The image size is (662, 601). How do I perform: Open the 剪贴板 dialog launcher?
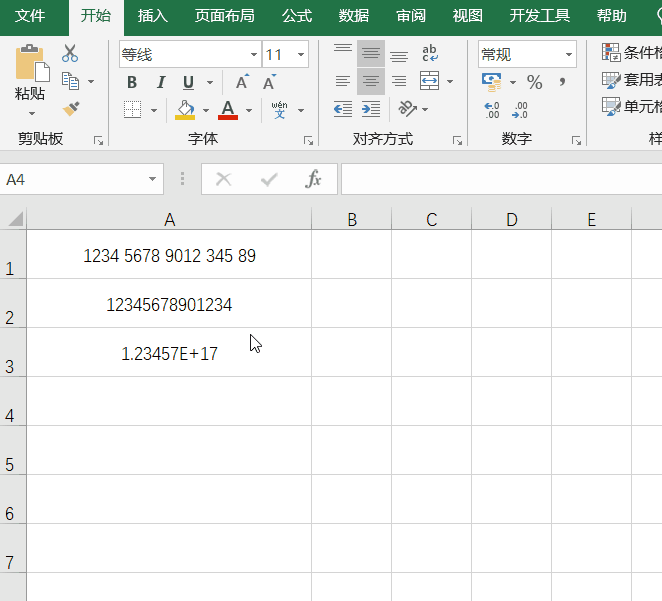98,141
